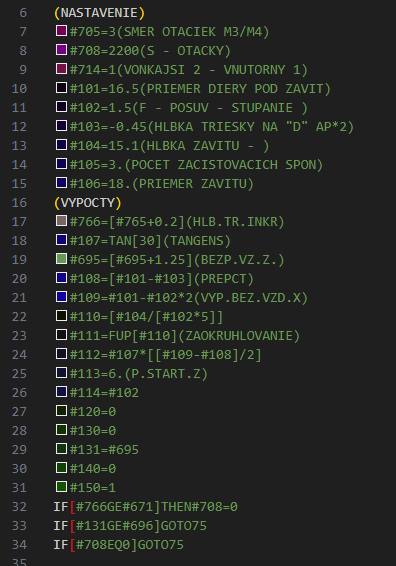
Task: Click swatch before #140=0
Action: (x=61, y=467)
